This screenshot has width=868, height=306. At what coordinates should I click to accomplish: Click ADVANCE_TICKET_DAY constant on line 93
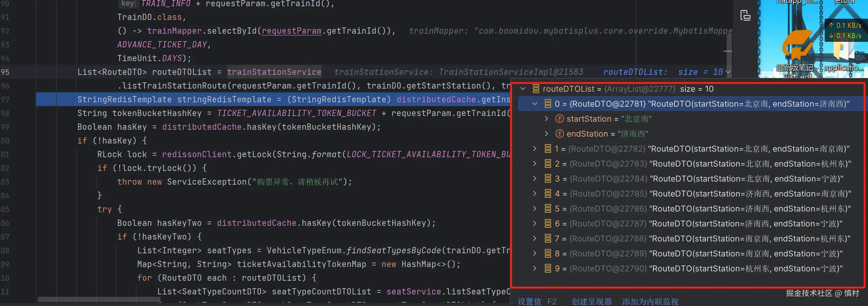(162, 45)
